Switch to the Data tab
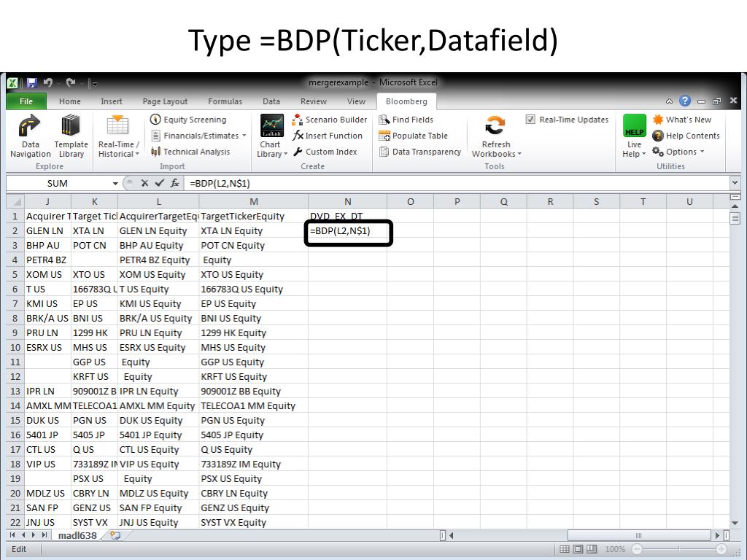 point(271,101)
